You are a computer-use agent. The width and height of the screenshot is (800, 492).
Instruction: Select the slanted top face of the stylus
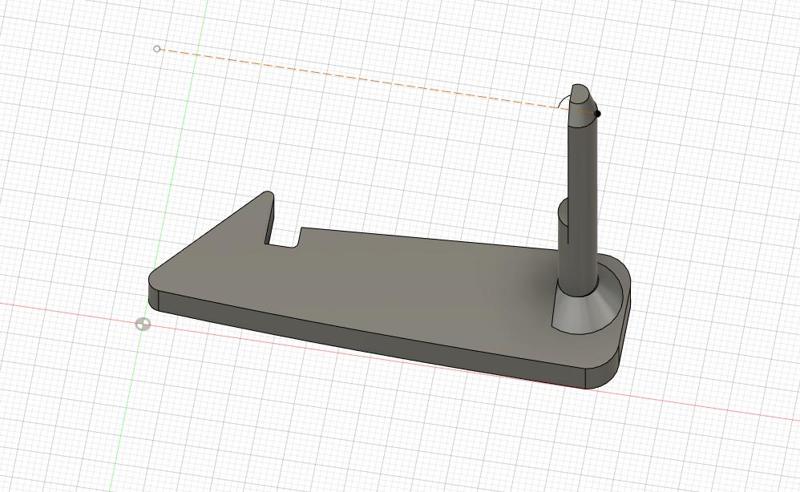tap(581, 95)
